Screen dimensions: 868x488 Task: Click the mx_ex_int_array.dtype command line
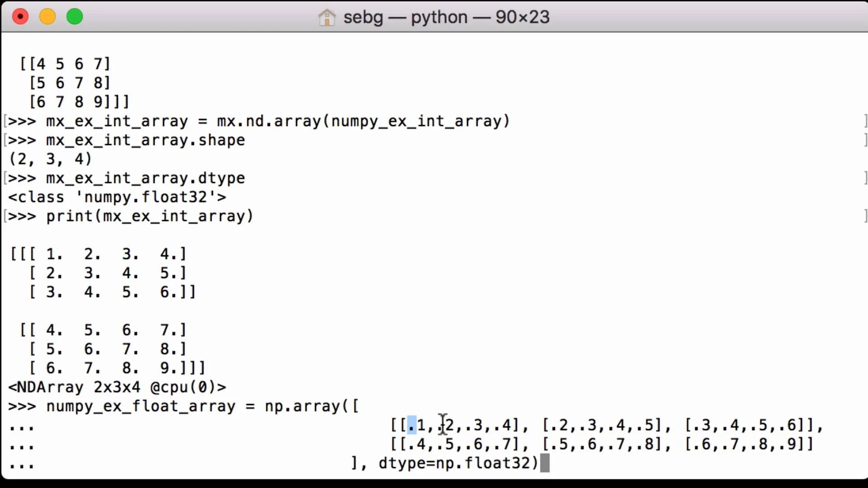point(145,178)
